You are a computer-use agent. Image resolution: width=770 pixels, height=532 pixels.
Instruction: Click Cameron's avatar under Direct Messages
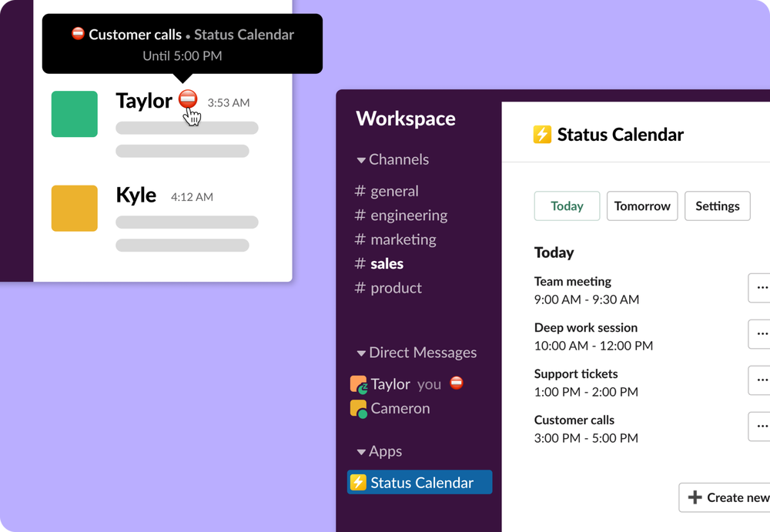pos(359,409)
